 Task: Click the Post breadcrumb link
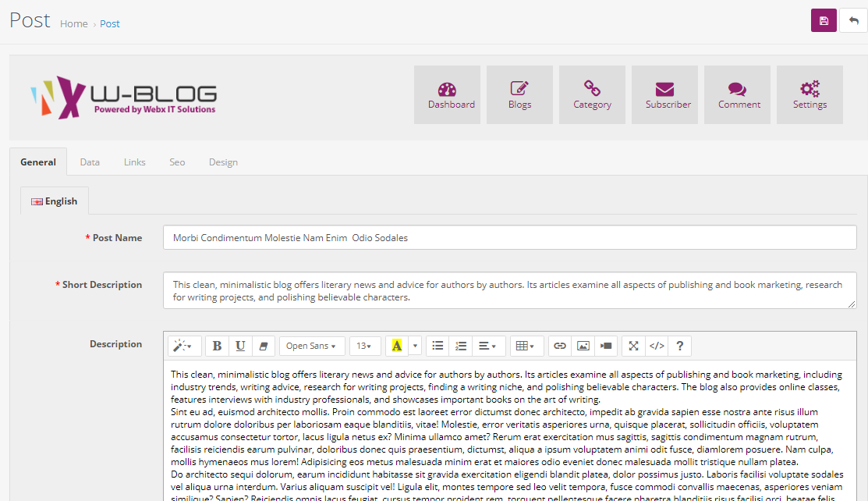click(110, 24)
